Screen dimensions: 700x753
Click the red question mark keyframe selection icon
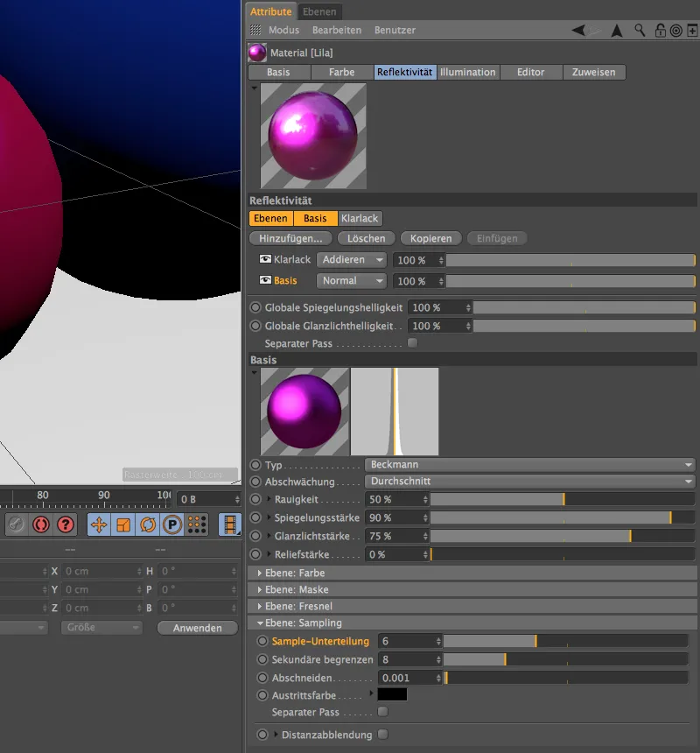coord(66,524)
